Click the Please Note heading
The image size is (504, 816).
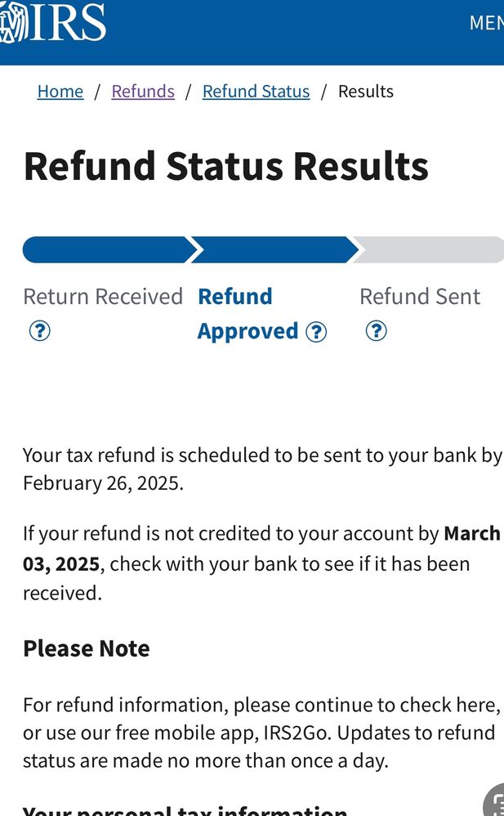point(87,648)
